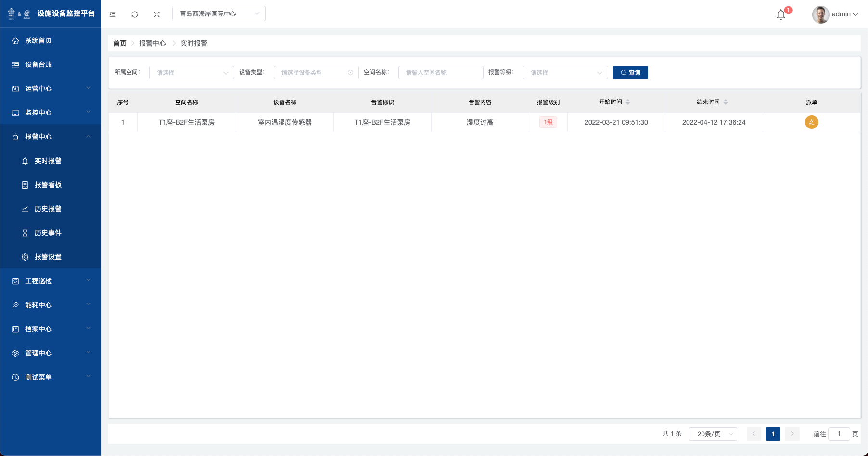Sort by end time column arrows
Image resolution: width=868 pixels, height=456 pixels.
point(726,102)
